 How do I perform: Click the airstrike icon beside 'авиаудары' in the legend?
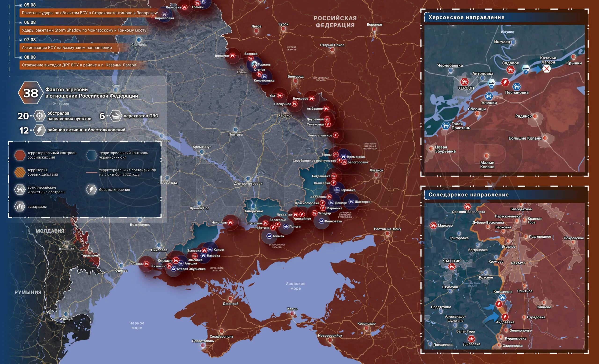[20, 206]
